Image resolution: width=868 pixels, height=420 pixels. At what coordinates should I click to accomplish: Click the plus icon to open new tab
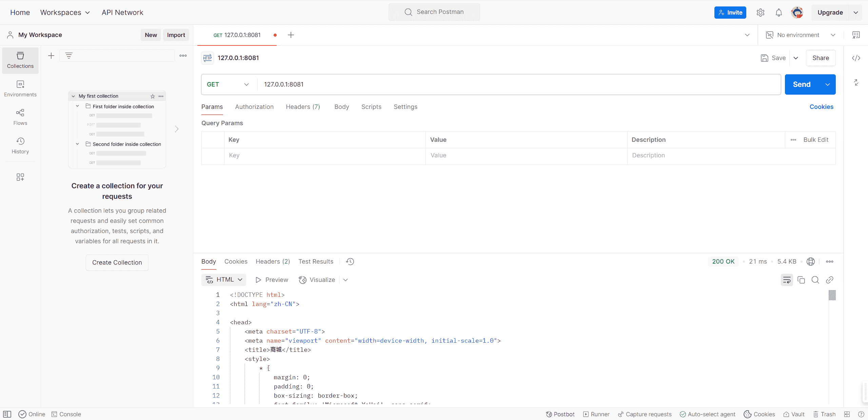291,35
